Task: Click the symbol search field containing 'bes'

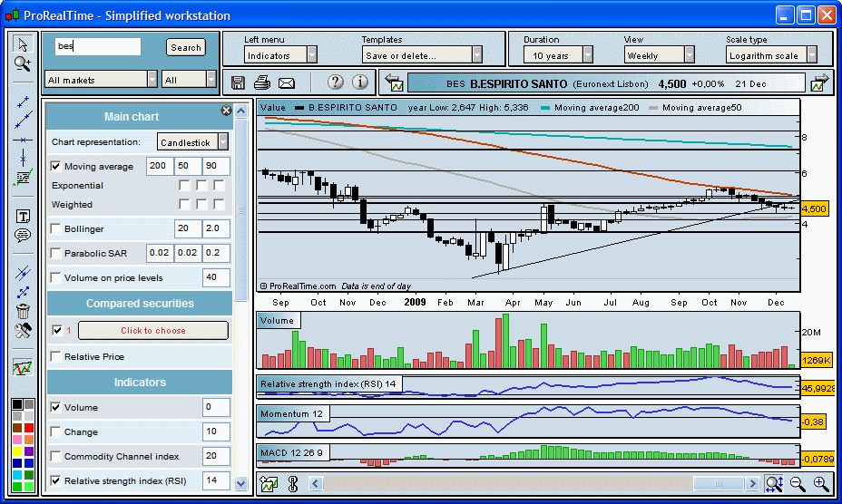Action: pyautogui.click(x=98, y=47)
